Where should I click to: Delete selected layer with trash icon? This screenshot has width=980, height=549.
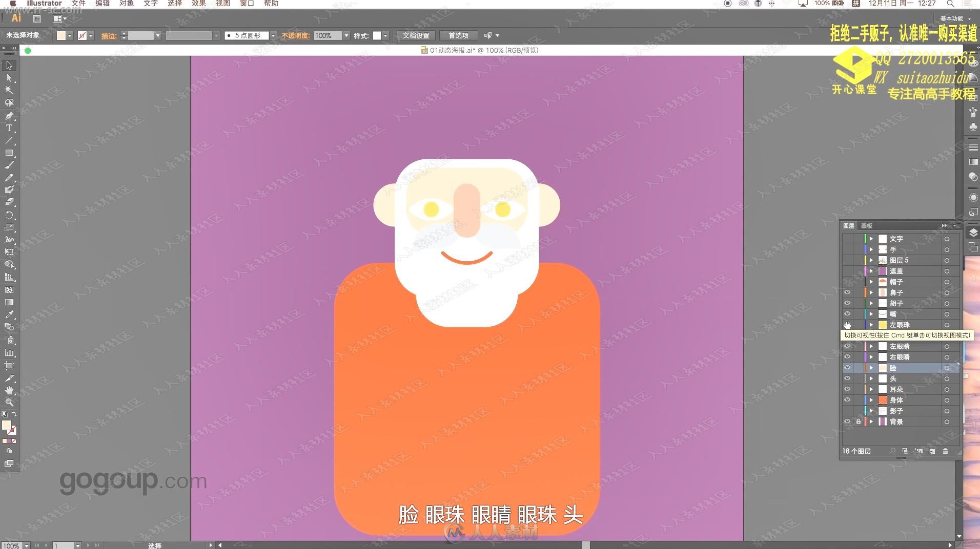pos(946,451)
